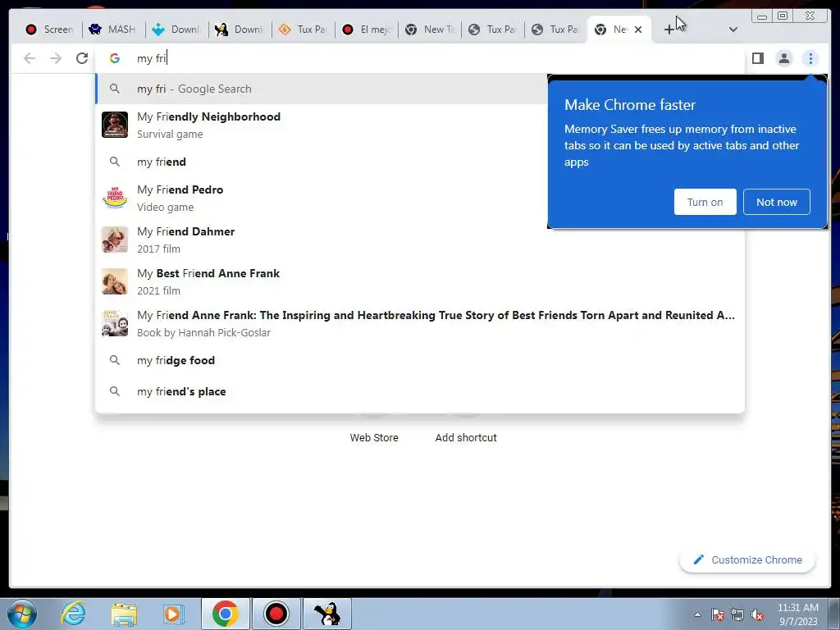
Task: Open the Tux penguin app in taskbar
Action: tap(327, 614)
